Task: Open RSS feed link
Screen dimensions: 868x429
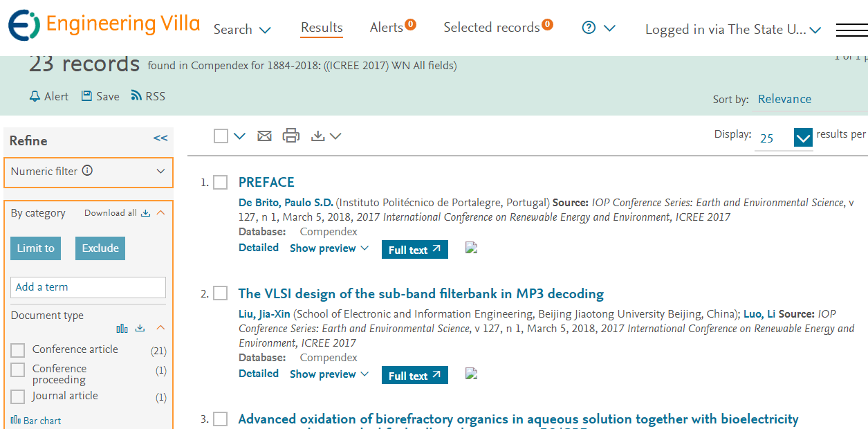Action: [148, 96]
